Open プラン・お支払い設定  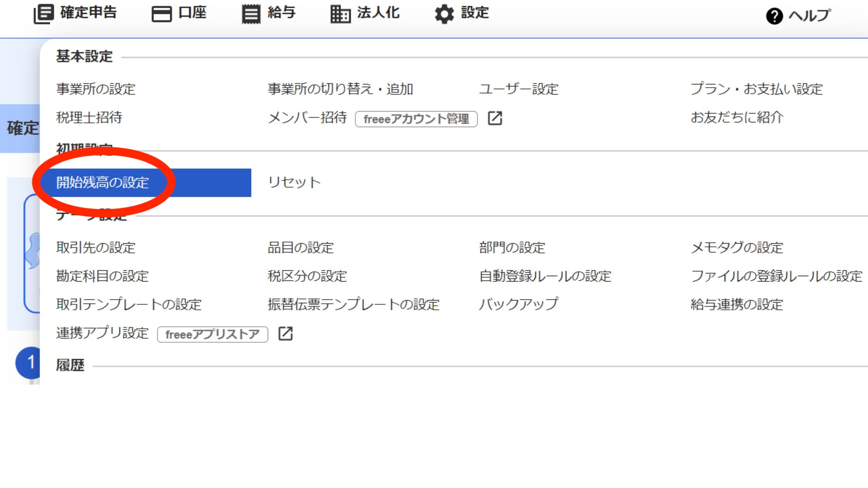pos(756,89)
